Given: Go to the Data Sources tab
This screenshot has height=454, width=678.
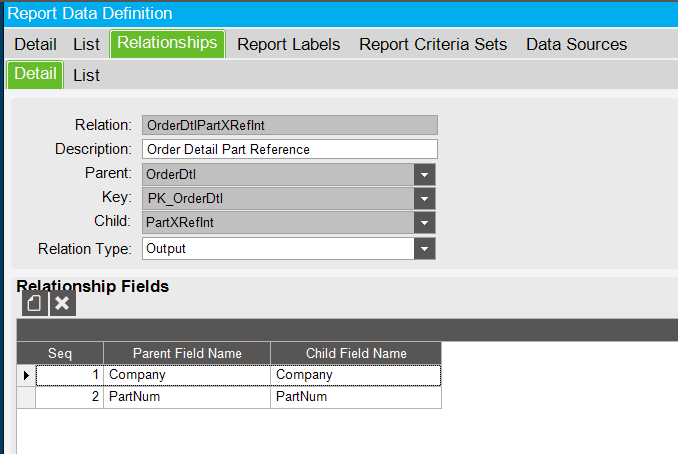Looking at the screenshot, I should (x=576, y=44).
